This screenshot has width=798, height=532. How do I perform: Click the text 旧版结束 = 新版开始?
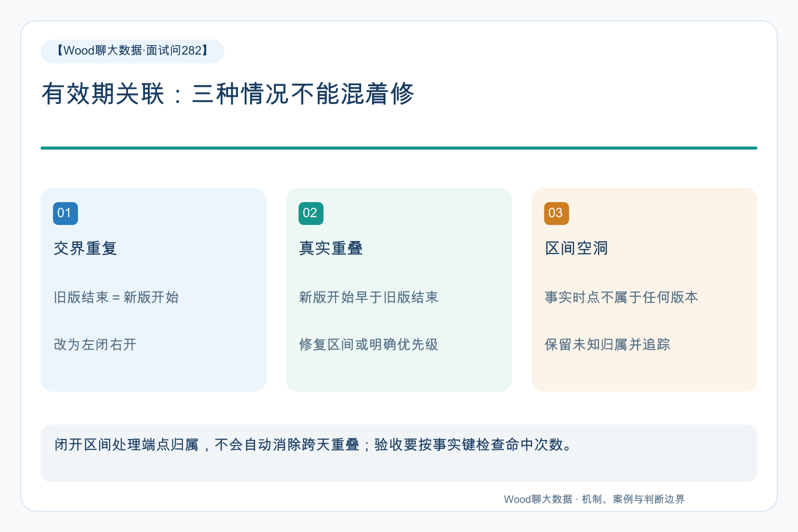point(116,297)
